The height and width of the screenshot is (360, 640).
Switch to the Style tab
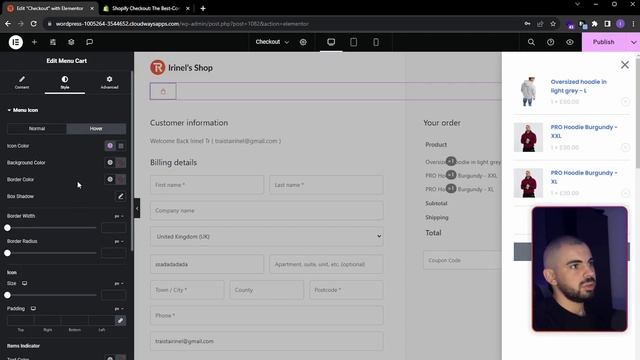click(65, 82)
